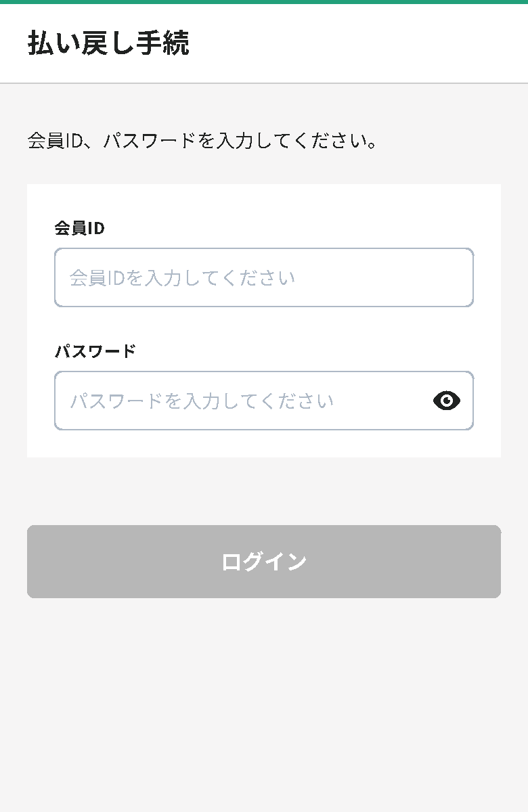Select the 払い戻し手続 page heading

point(108,43)
